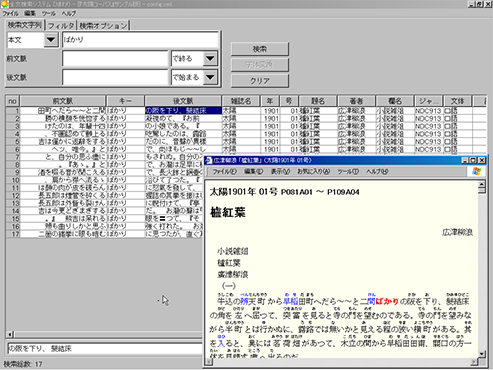The image size is (493, 370).
Task: Sort by the 著者 column header
Action: (x=356, y=101)
